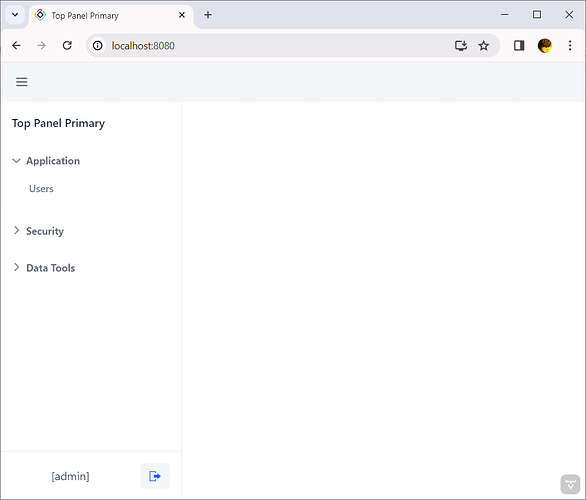586x500 pixels.
Task: Click the browser back arrow
Action: pos(16,46)
